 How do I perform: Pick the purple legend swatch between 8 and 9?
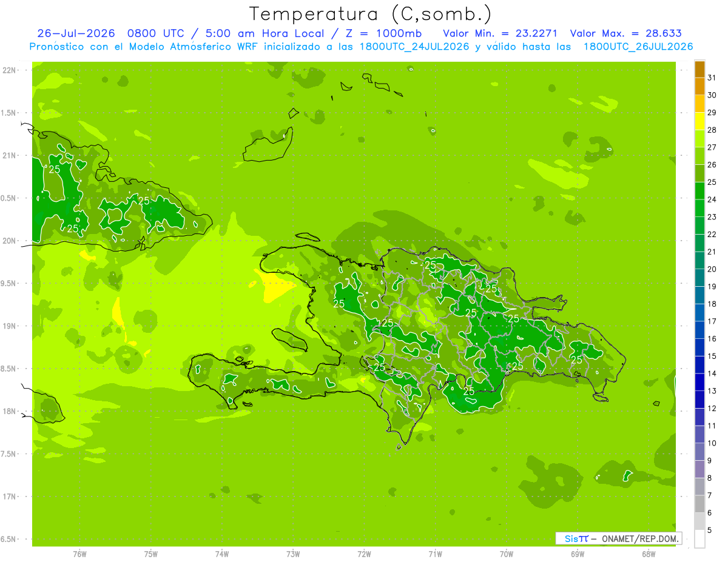[699, 469]
